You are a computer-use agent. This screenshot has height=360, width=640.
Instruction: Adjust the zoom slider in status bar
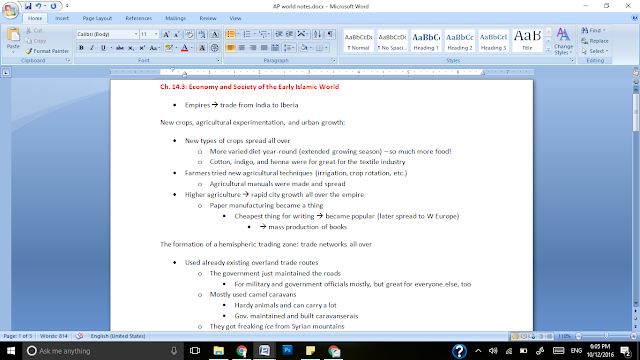(x=606, y=336)
